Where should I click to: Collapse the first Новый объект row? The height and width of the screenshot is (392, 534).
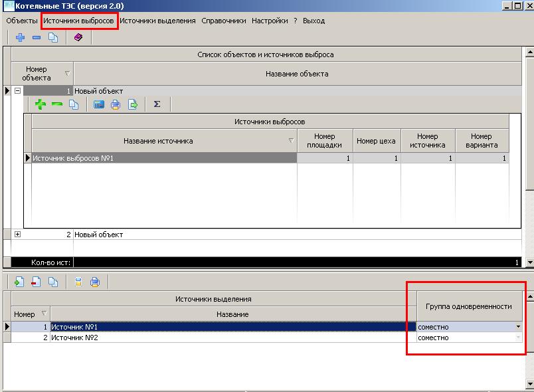pos(18,91)
